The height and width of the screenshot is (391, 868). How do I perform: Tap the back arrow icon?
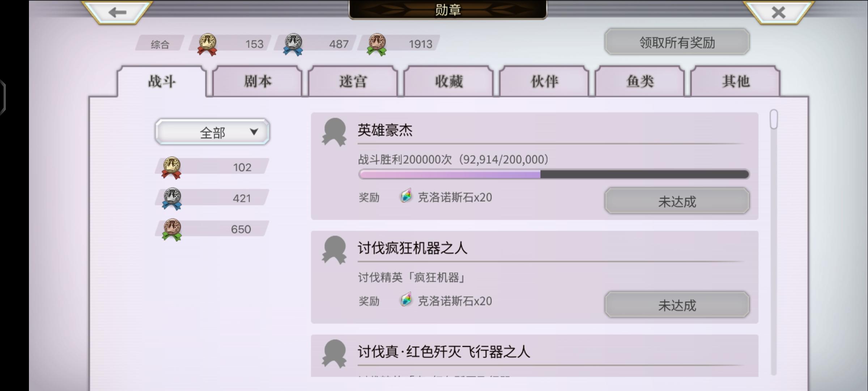click(117, 12)
